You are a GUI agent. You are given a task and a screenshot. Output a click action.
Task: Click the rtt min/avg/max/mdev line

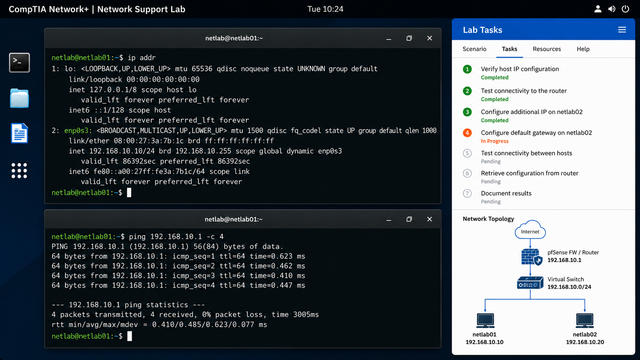[x=159, y=324]
